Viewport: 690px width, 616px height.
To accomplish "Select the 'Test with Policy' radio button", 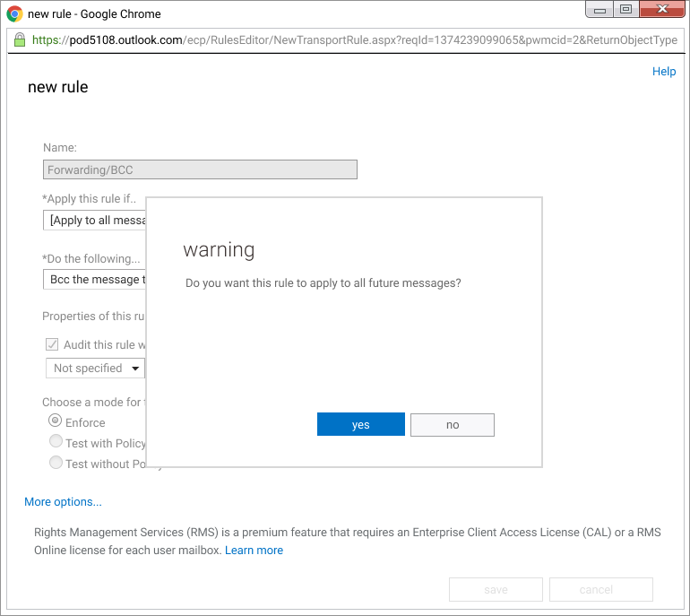I will (x=56, y=442).
